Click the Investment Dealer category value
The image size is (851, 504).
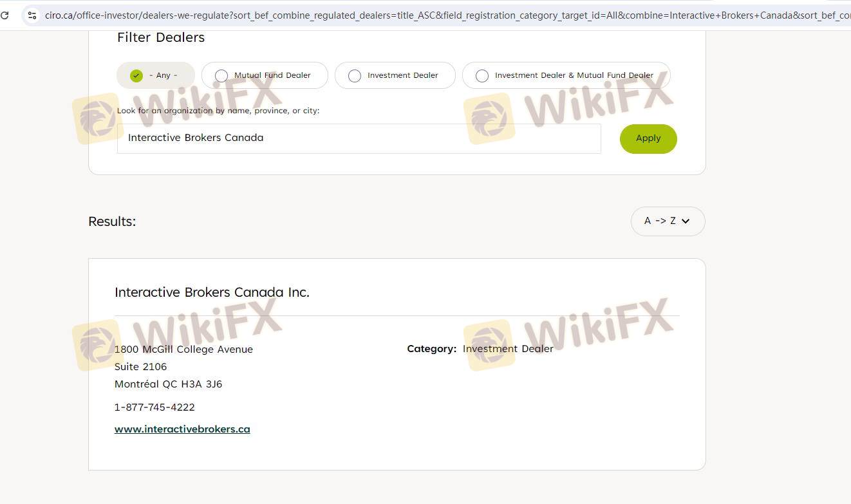508,349
